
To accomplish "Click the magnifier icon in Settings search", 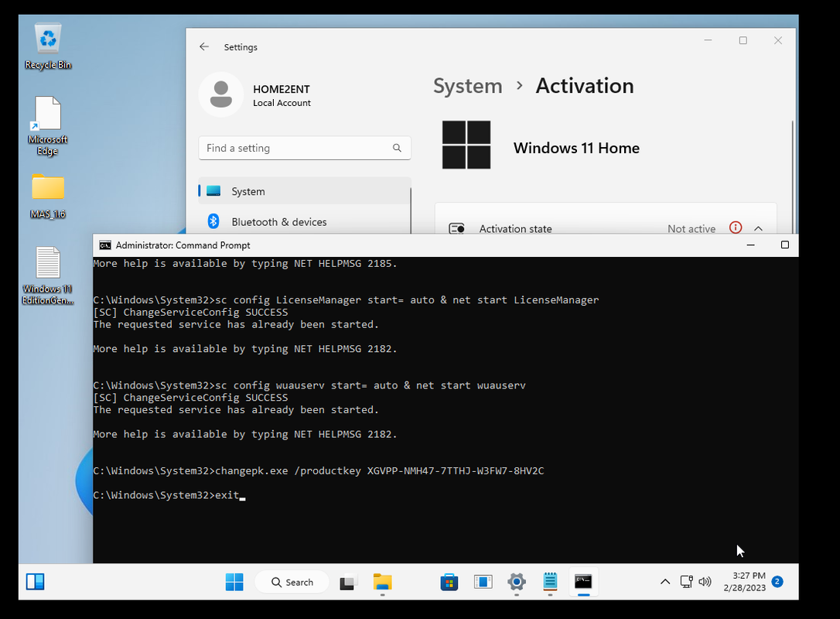I will (x=397, y=148).
